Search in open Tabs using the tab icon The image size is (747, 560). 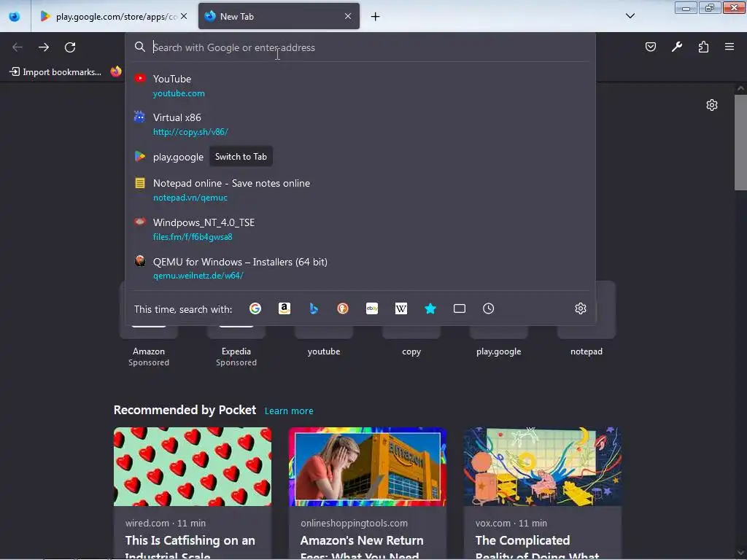click(460, 308)
